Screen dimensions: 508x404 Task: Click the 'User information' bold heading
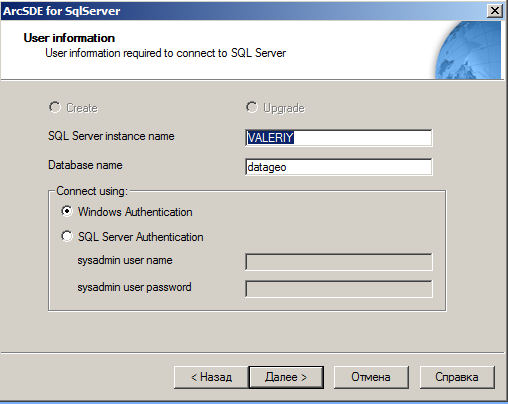click(x=69, y=38)
